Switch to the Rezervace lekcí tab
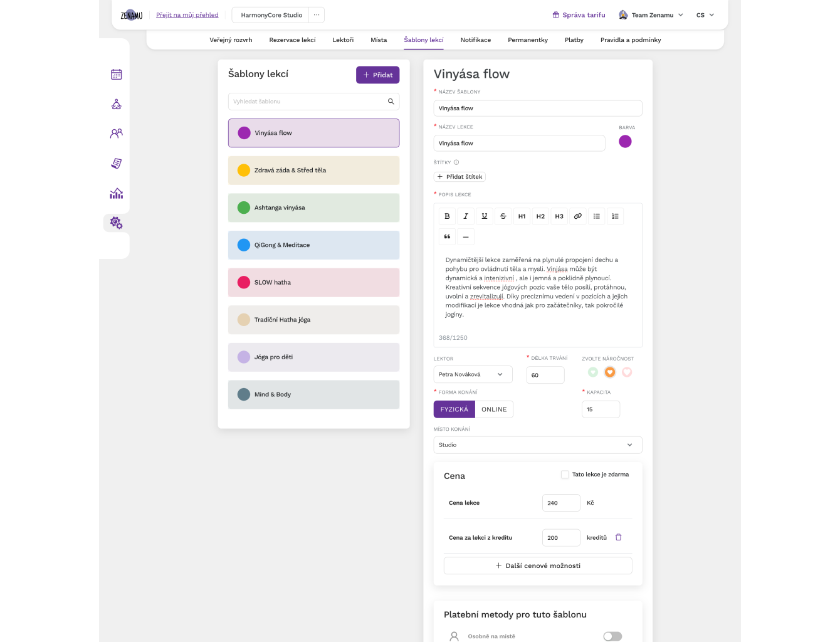The height and width of the screenshot is (642, 840). tap(293, 40)
